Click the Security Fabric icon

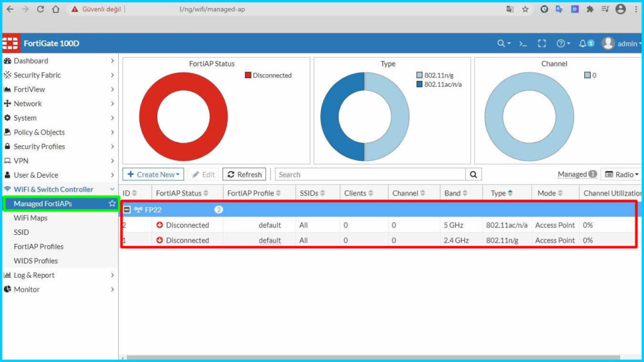(8, 75)
